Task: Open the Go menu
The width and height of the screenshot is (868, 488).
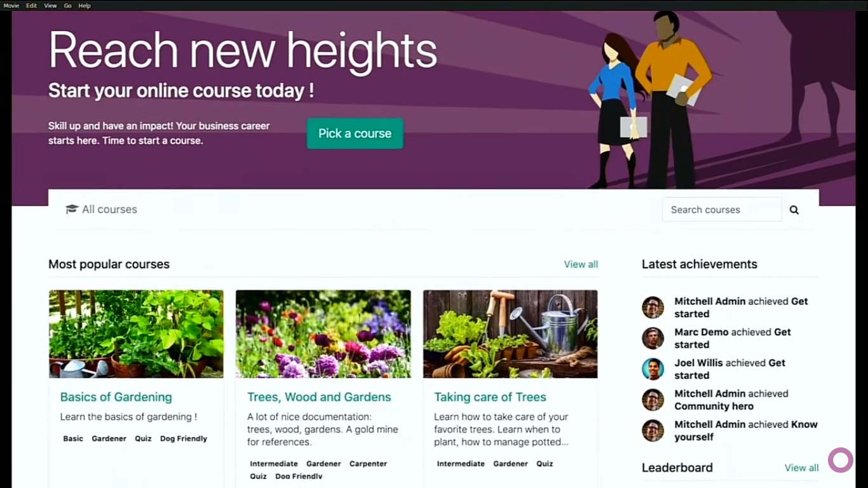Action: 67,6
